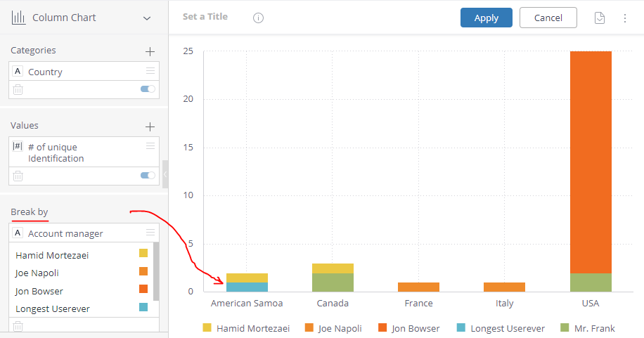Grab the reorder handle on Account manager
The height and width of the screenshot is (338, 644).
pyautogui.click(x=150, y=233)
